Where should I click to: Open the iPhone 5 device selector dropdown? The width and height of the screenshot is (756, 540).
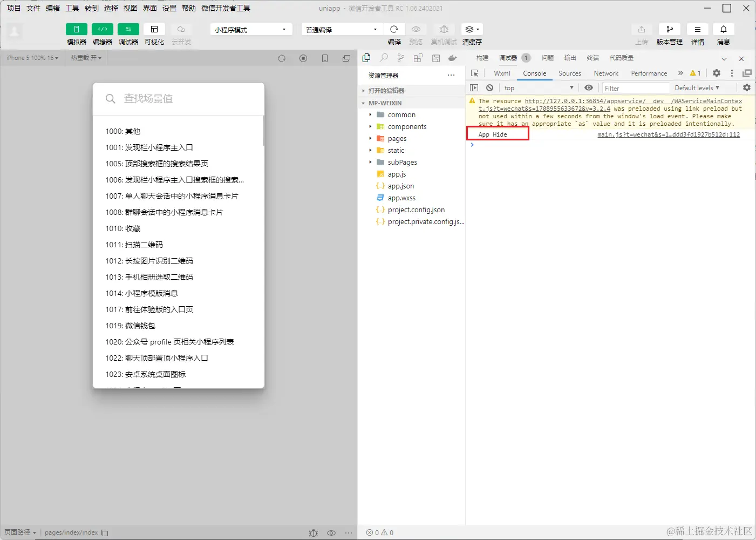pos(32,58)
